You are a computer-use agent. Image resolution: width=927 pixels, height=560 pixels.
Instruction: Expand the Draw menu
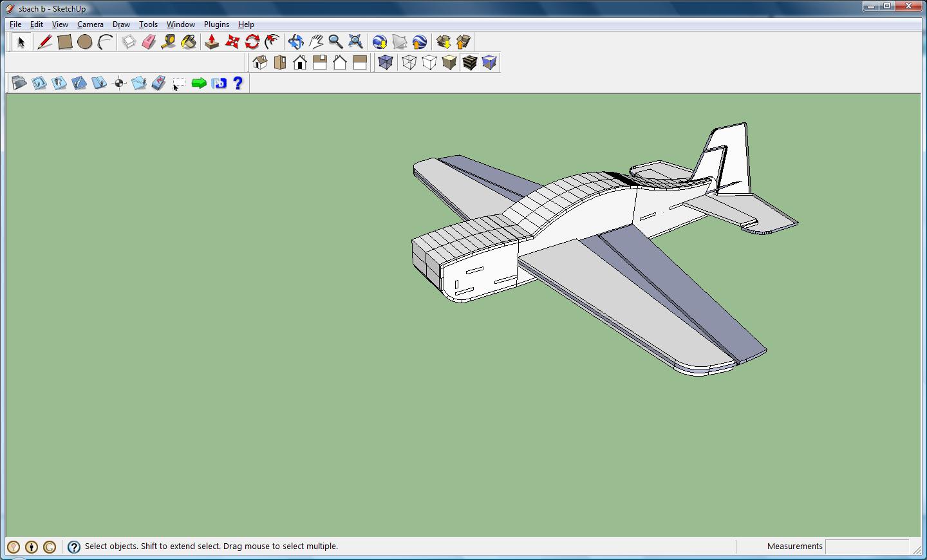click(x=121, y=24)
